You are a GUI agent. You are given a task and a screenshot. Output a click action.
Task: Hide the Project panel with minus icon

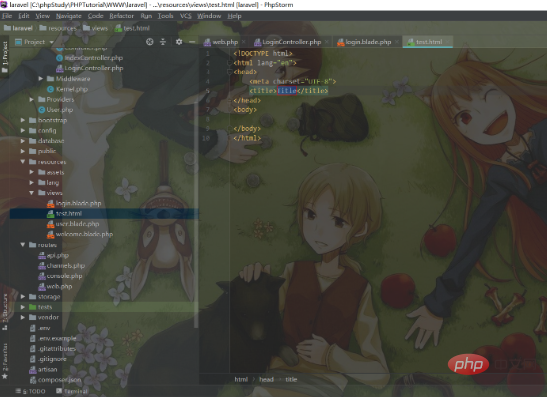(x=192, y=42)
